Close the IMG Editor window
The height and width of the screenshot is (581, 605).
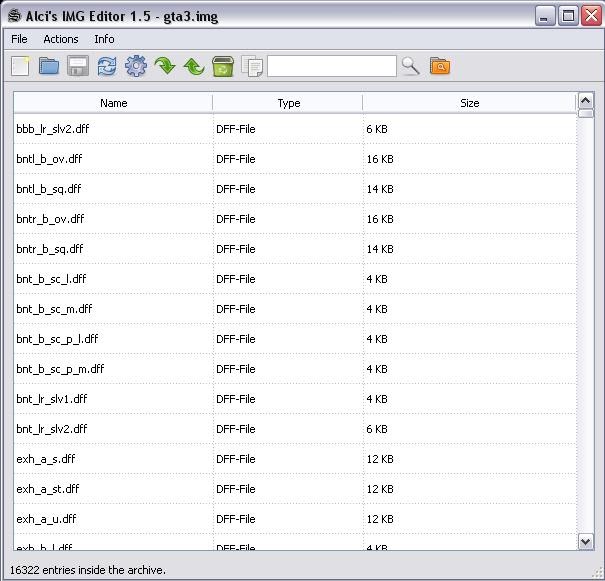click(x=591, y=16)
